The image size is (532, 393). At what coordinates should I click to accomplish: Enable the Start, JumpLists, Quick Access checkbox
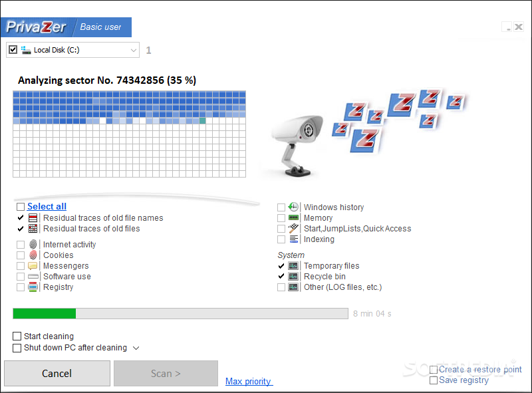tap(281, 228)
